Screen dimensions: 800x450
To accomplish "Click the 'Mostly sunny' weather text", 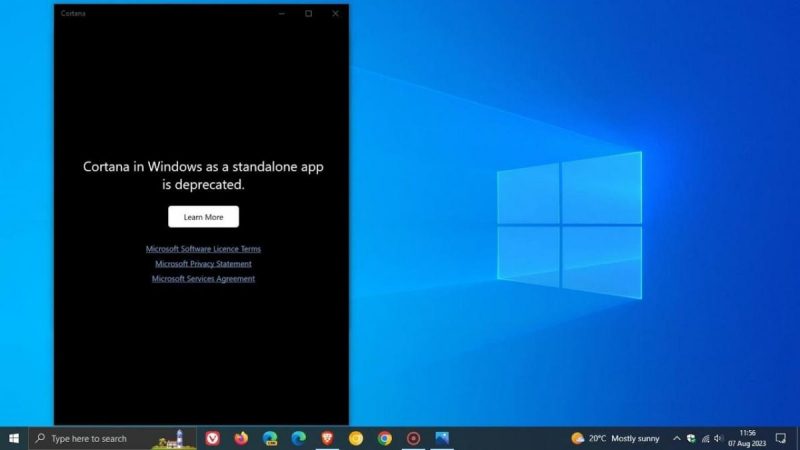I will click(x=635, y=438).
